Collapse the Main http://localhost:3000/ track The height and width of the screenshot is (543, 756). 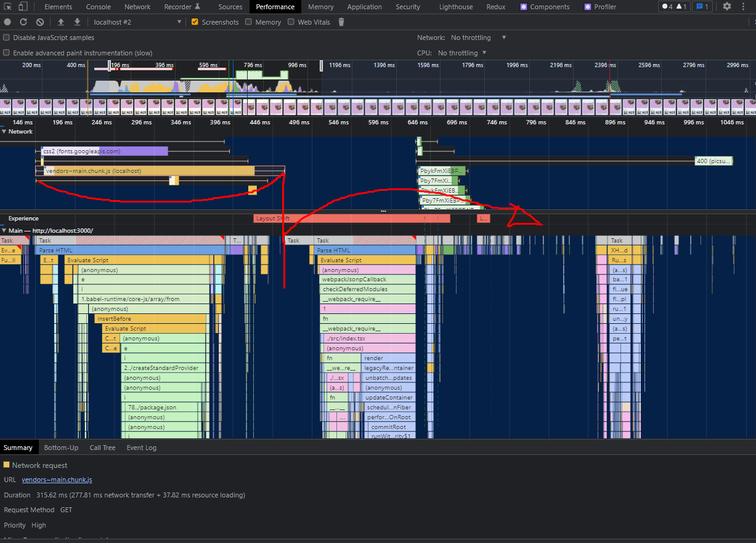point(6,230)
